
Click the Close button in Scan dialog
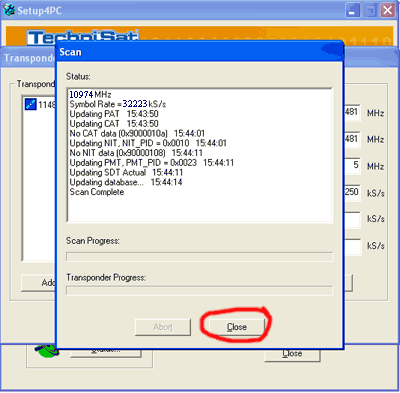tap(237, 327)
